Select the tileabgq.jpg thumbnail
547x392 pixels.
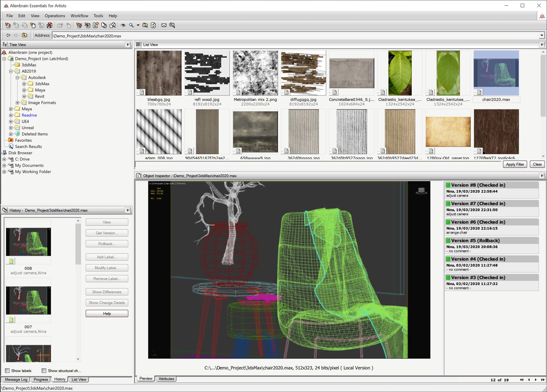click(159, 73)
